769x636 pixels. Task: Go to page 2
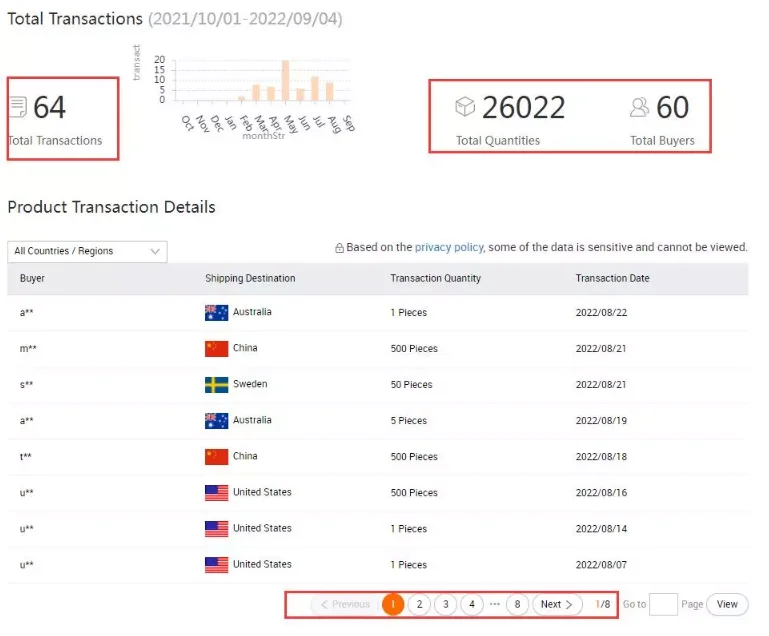pos(420,604)
